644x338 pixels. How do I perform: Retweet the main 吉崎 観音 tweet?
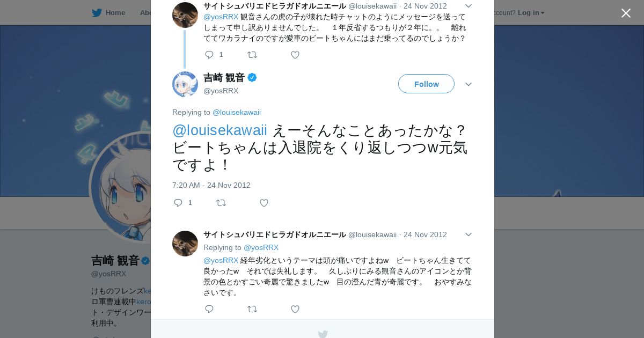coord(221,203)
